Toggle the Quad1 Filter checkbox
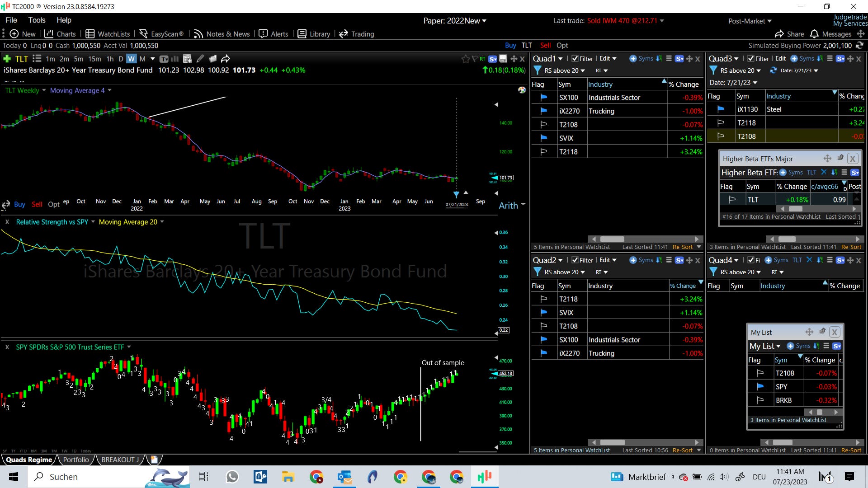The height and width of the screenshot is (488, 868). [575, 59]
